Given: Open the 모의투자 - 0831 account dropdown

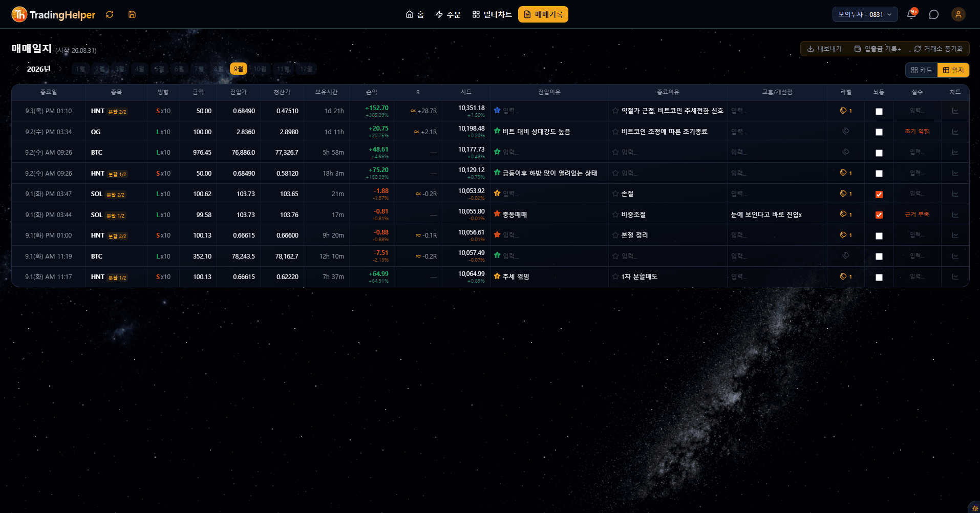Looking at the screenshot, I should (x=865, y=14).
